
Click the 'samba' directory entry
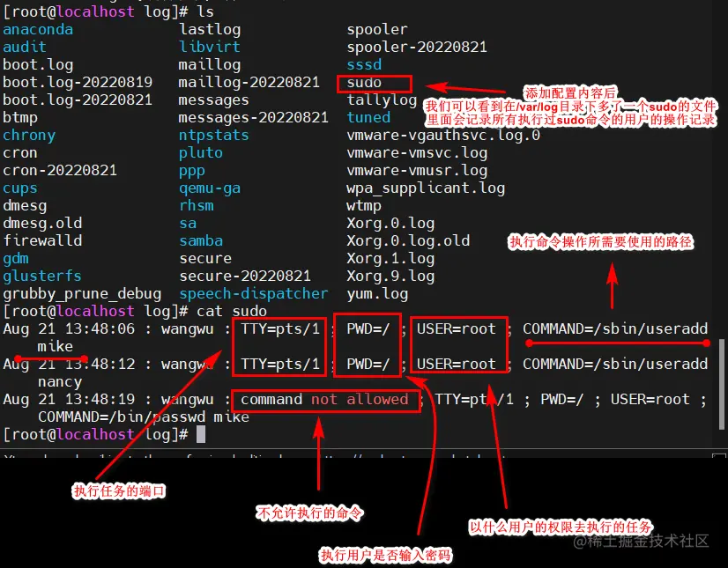pos(201,240)
